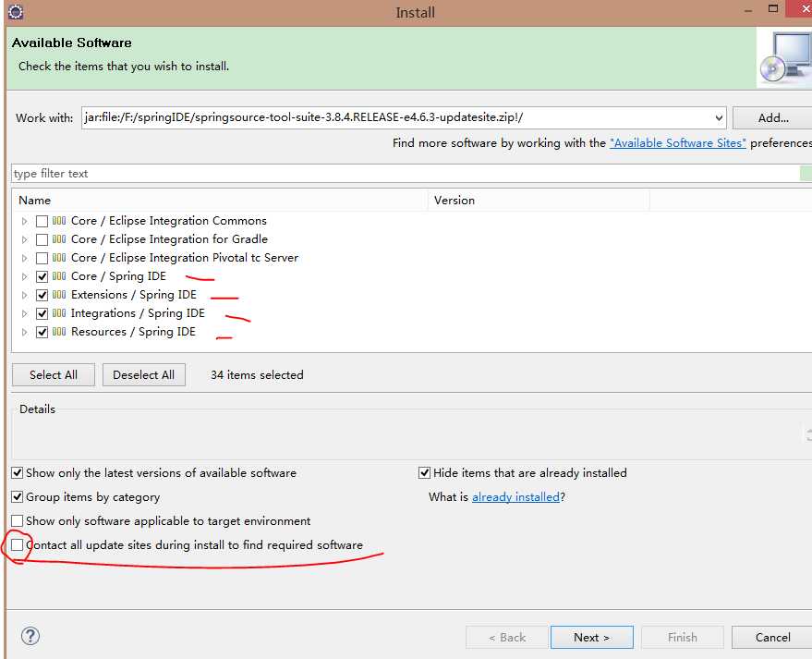Check Core / Eclipse Integration for Gradle checkbox
The width and height of the screenshot is (812, 659).
pos(42,240)
